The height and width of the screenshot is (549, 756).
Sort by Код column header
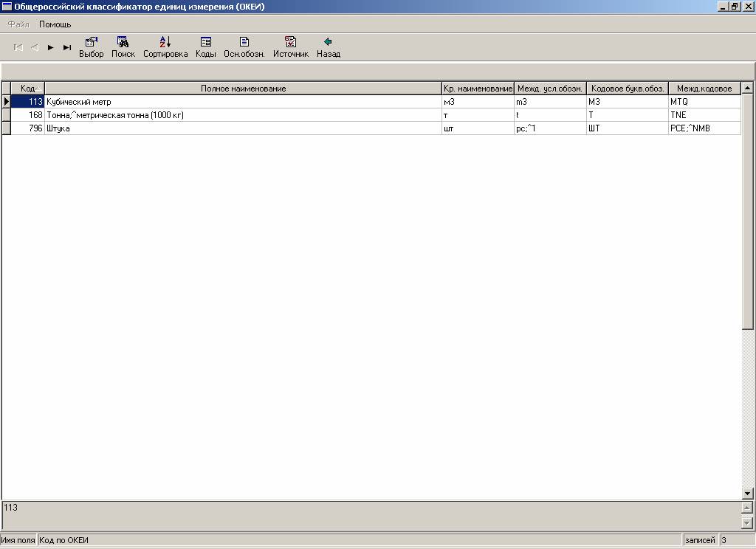click(x=28, y=89)
